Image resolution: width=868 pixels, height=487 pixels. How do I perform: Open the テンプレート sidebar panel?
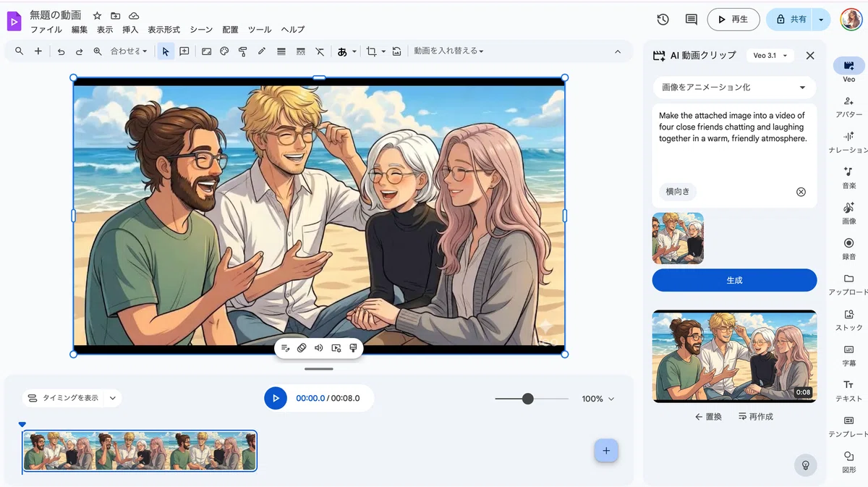[848, 425]
